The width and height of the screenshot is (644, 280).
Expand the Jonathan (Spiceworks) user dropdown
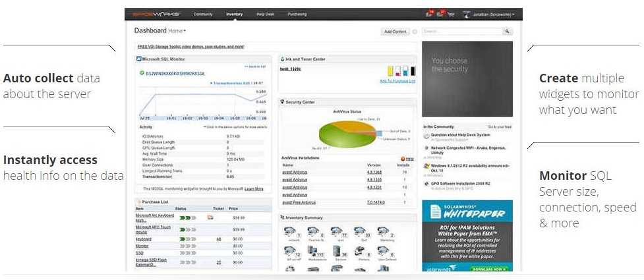[x=494, y=14]
